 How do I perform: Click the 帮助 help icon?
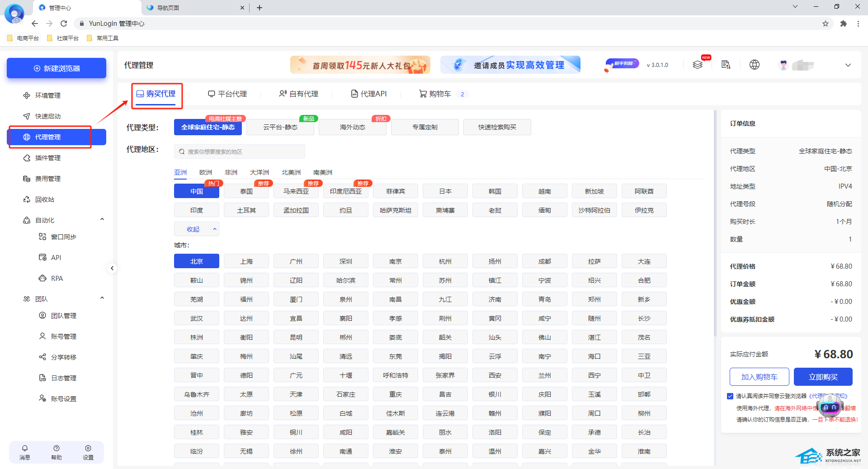57,452
